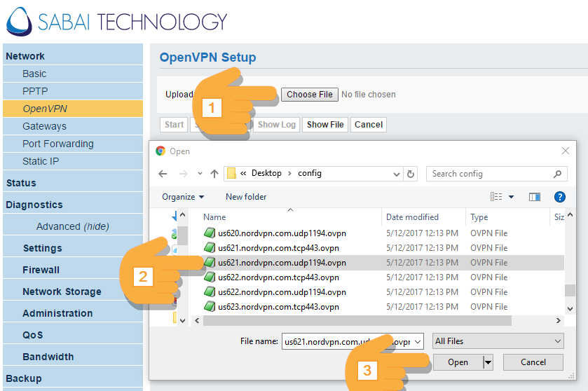Close the Open dialog with X
588x391 pixels.
pyautogui.click(x=566, y=151)
